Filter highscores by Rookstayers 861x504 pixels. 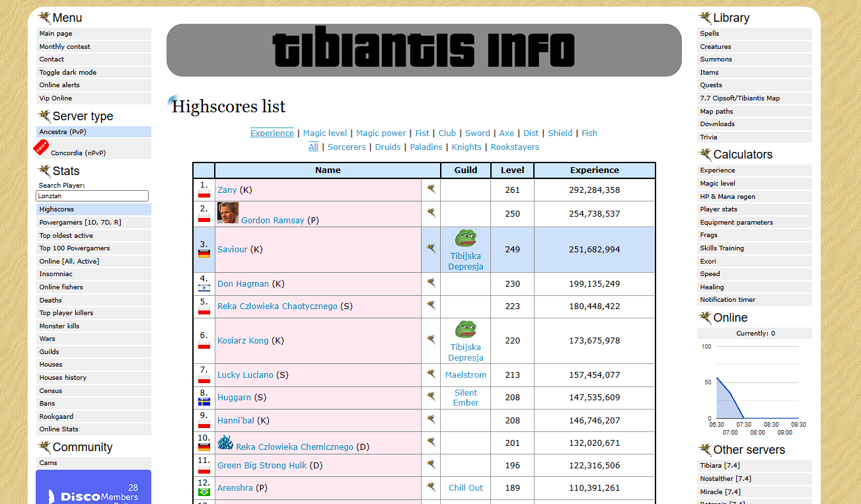(x=515, y=147)
